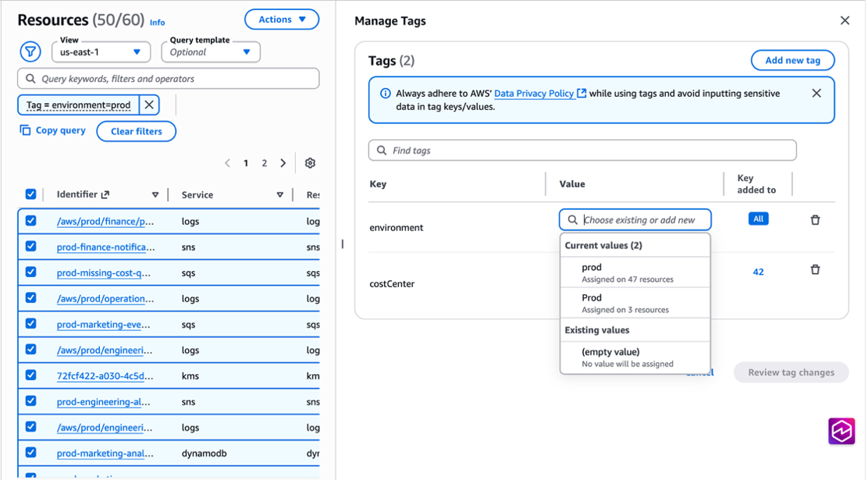868x484 pixels.
Task: Dismiss the Data Privacy Policy info banner
Action: 816,94
